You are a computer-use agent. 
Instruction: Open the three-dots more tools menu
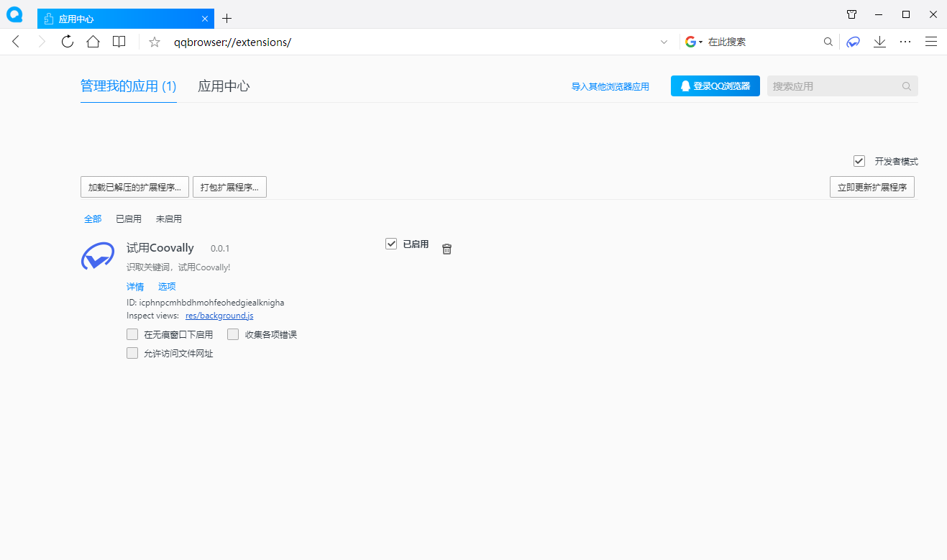905,42
